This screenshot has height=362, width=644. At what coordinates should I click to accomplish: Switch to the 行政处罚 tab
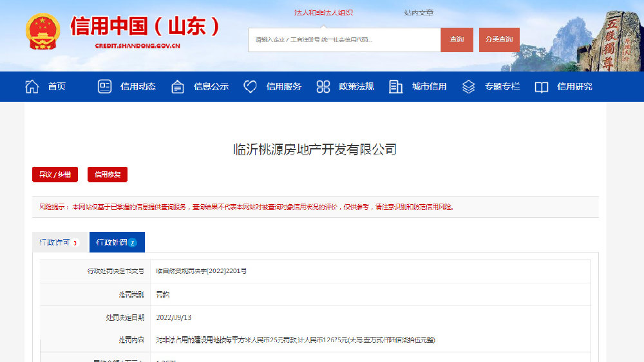117,242
